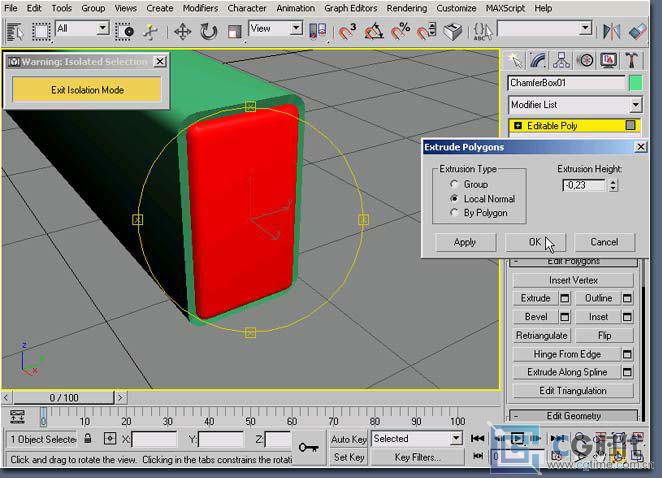The image size is (662, 478).
Task: Open the Create command panel tab
Action: (x=515, y=61)
